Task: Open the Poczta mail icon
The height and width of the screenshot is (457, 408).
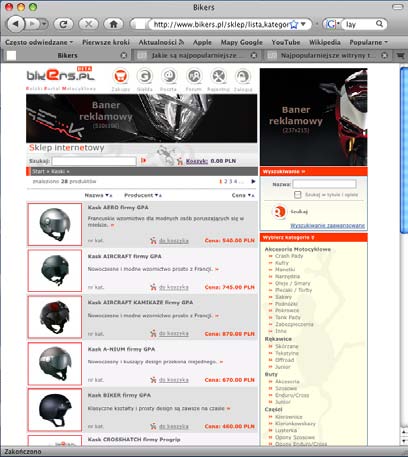Action: (x=169, y=77)
